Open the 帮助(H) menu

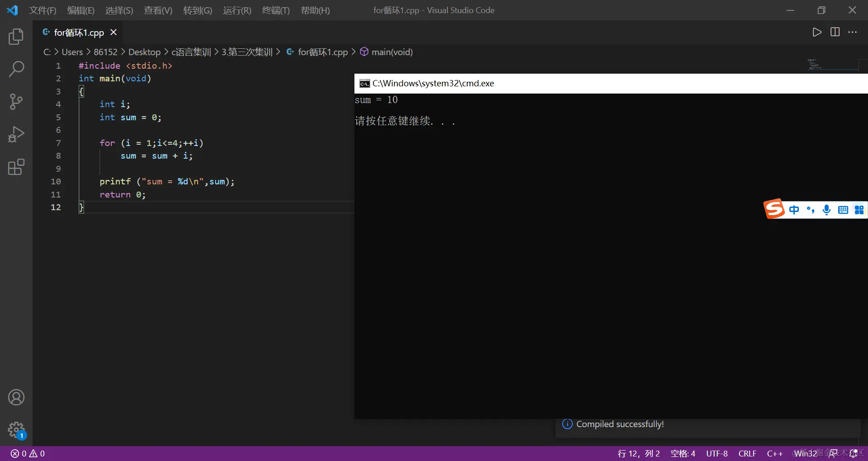[315, 10]
